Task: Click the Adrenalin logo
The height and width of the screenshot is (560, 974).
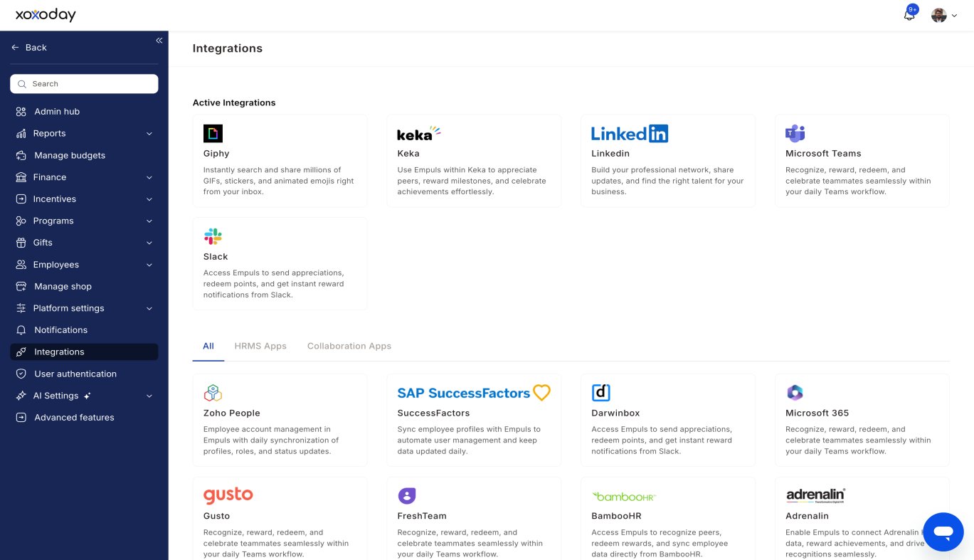Action: tap(815, 495)
